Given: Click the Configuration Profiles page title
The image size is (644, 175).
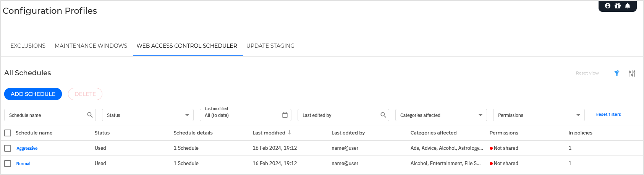Looking at the screenshot, I should point(50,11).
